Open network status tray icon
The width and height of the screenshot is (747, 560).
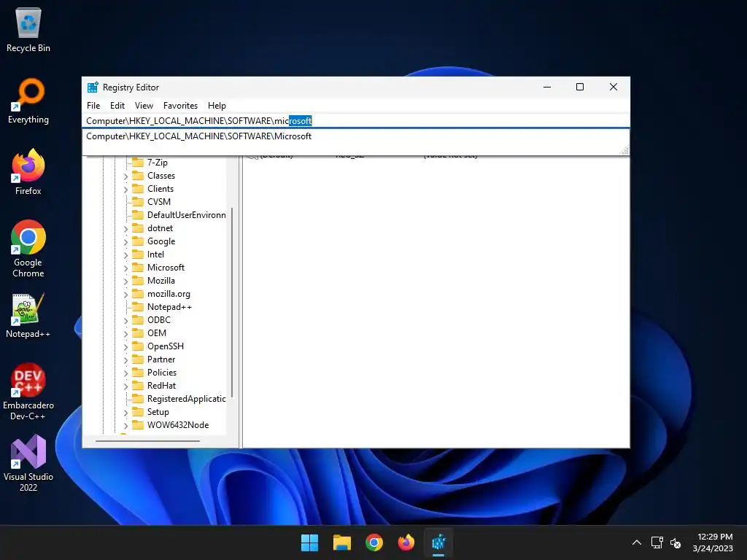click(x=657, y=542)
